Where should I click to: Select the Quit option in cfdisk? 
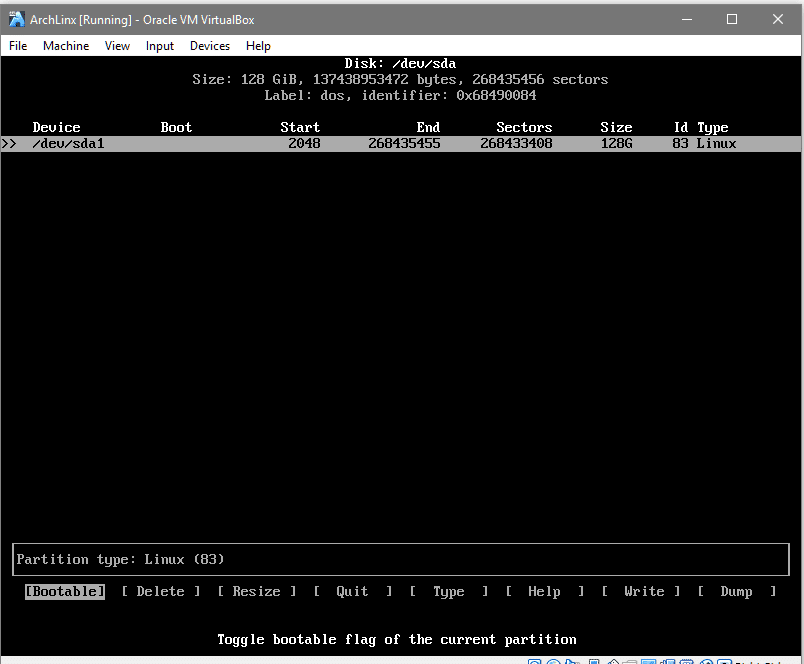point(352,591)
